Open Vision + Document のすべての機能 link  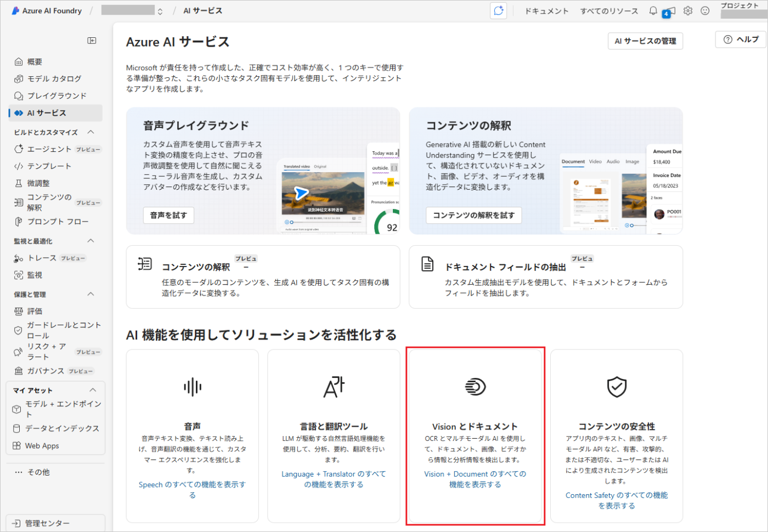click(x=475, y=479)
